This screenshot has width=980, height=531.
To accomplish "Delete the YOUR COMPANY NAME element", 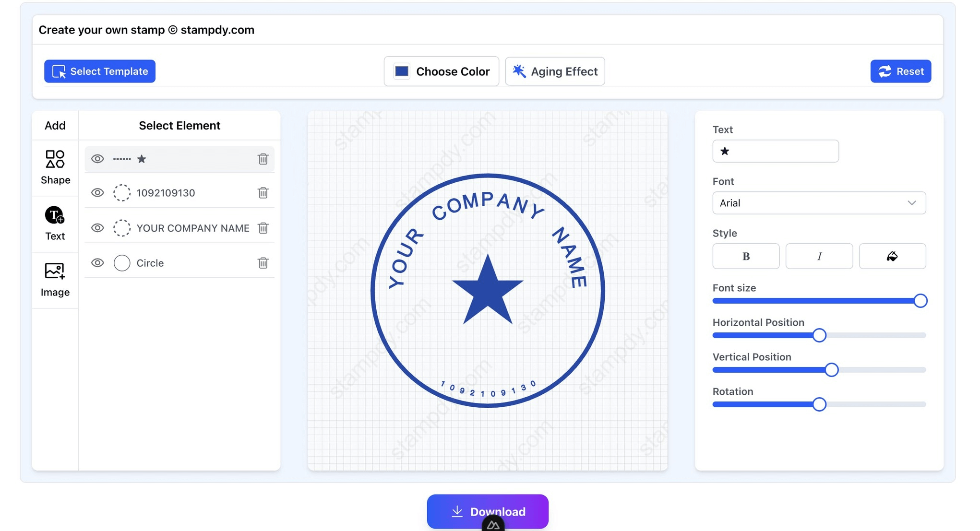I will click(x=263, y=228).
